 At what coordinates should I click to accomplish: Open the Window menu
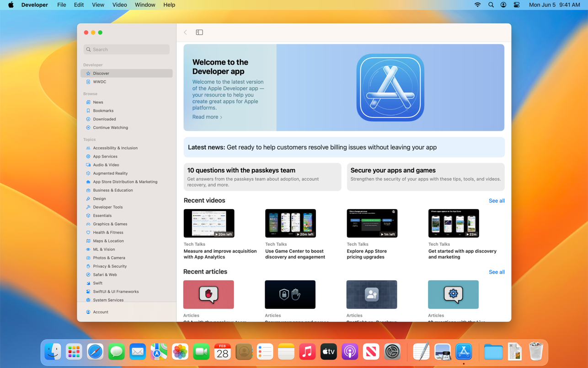point(145,5)
